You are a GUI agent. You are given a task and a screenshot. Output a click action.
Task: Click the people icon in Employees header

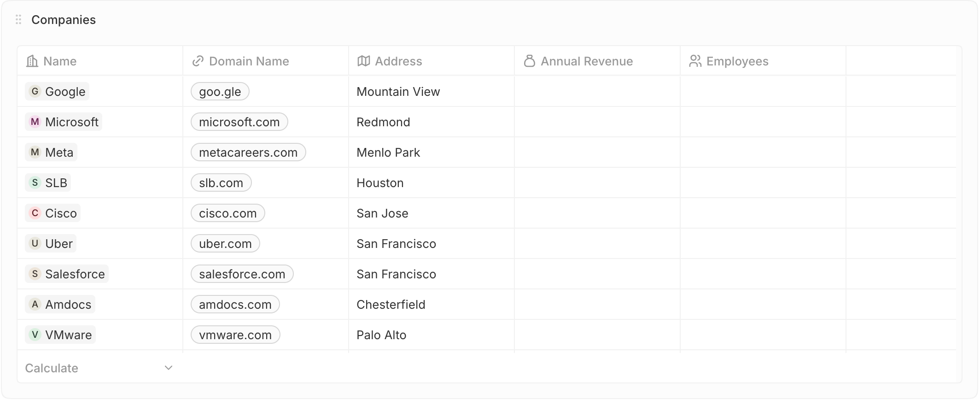695,61
